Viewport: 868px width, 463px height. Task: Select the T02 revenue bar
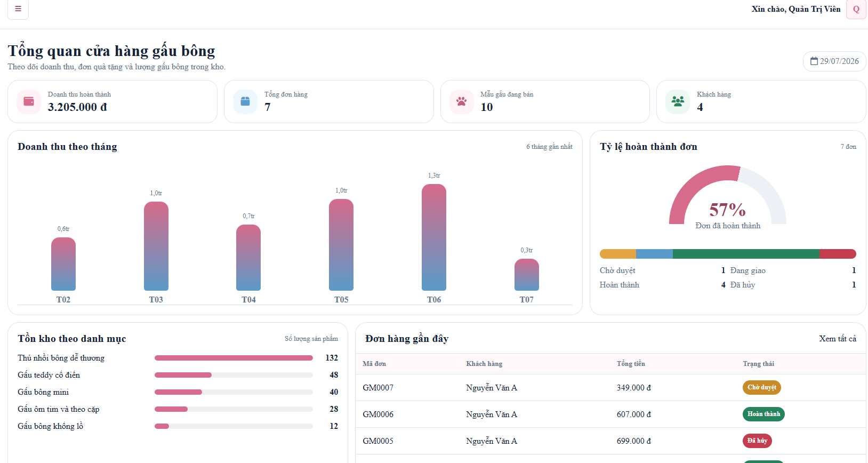[63, 264]
